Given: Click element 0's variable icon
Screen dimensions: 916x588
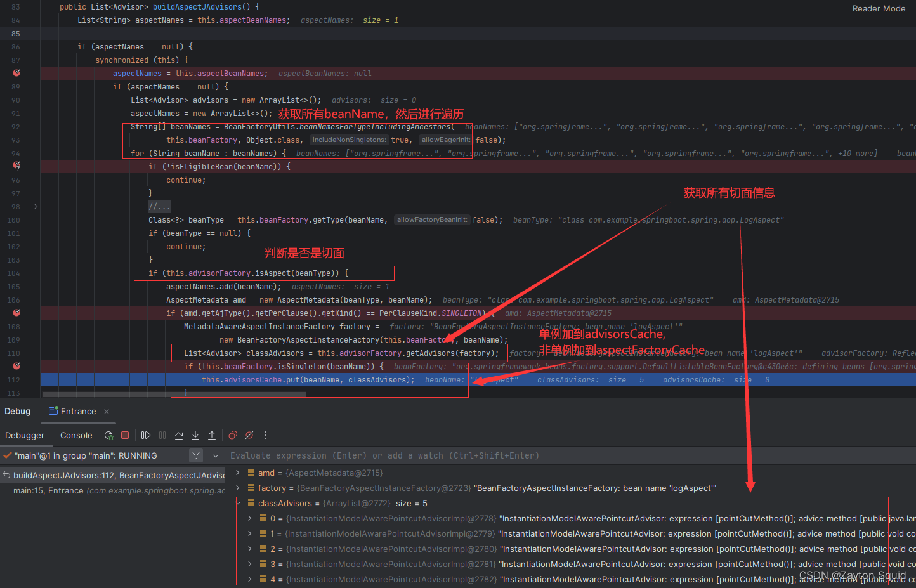Looking at the screenshot, I should pyautogui.click(x=263, y=518).
